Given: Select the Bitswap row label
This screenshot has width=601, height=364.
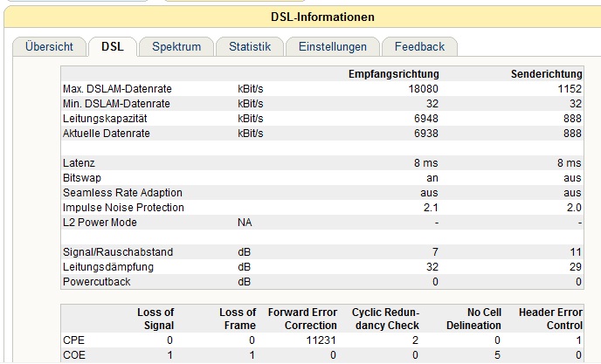Looking at the screenshot, I should pyautogui.click(x=83, y=177).
